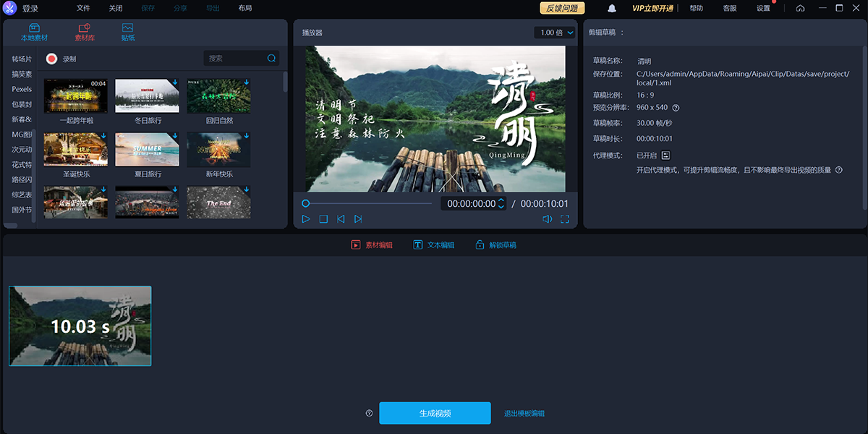Click the 退出模板编辑 link

tap(524, 414)
